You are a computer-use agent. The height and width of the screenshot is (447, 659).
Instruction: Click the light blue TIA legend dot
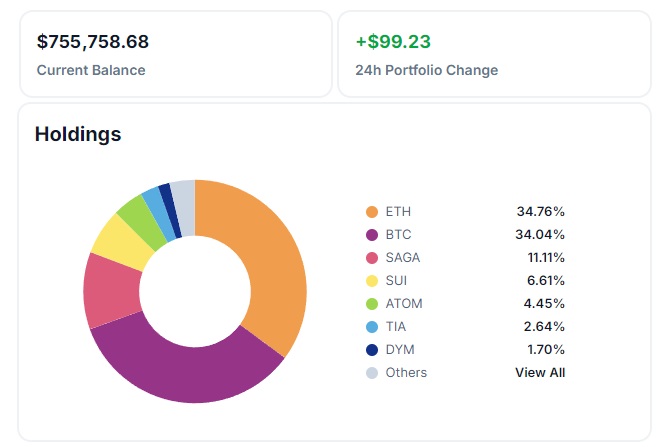[x=372, y=327]
